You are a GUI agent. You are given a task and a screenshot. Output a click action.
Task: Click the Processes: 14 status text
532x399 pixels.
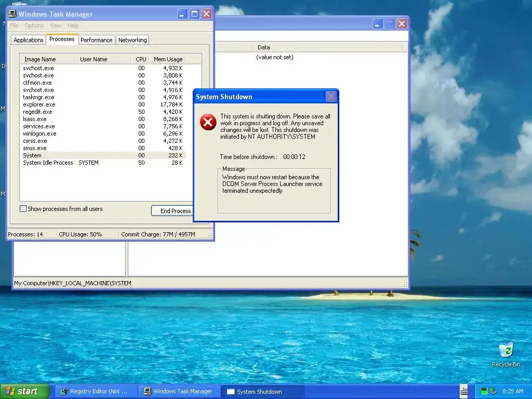pos(25,234)
